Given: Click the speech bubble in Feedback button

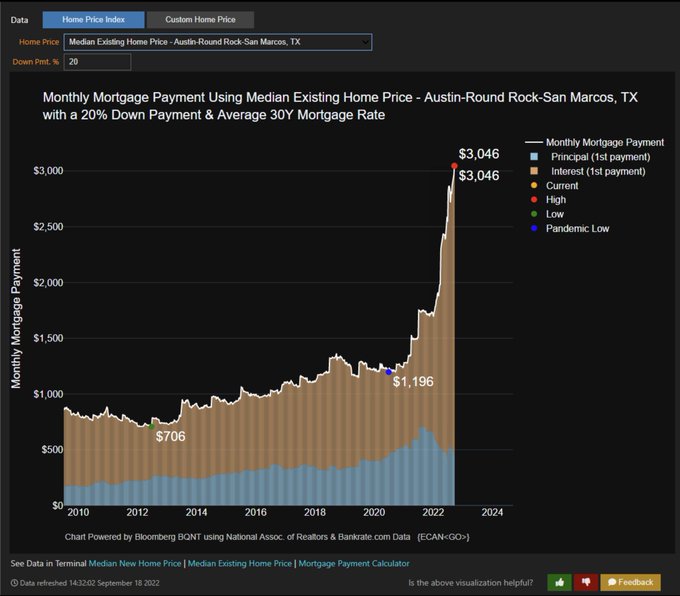Looking at the screenshot, I should [612, 582].
